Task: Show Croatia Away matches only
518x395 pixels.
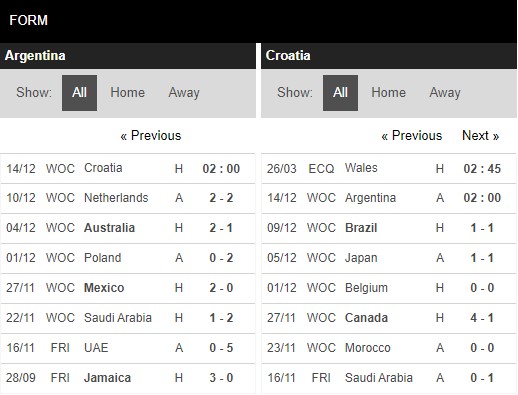Action: [445, 93]
